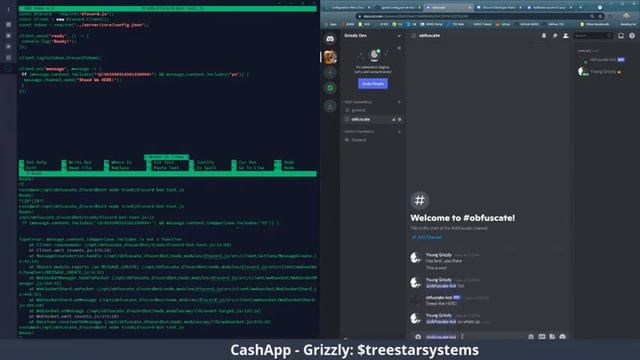
Task: Click the Add a Server plus icon
Action: 330,73
